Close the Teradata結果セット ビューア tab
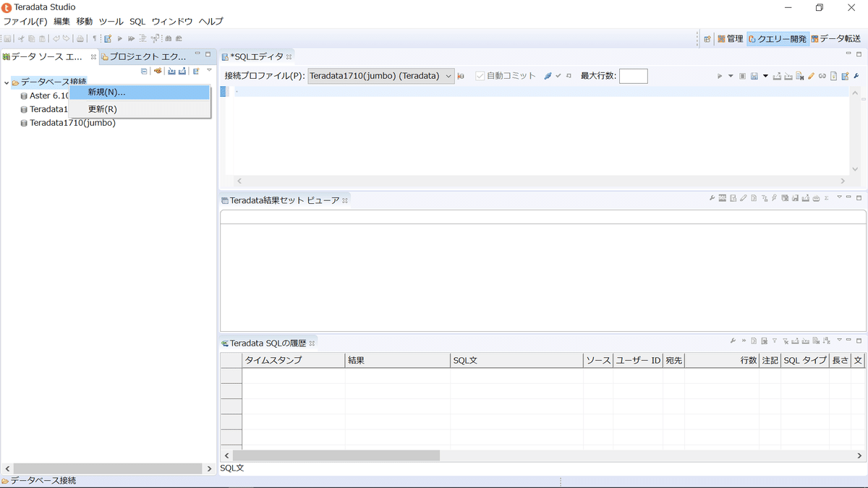 click(x=345, y=201)
